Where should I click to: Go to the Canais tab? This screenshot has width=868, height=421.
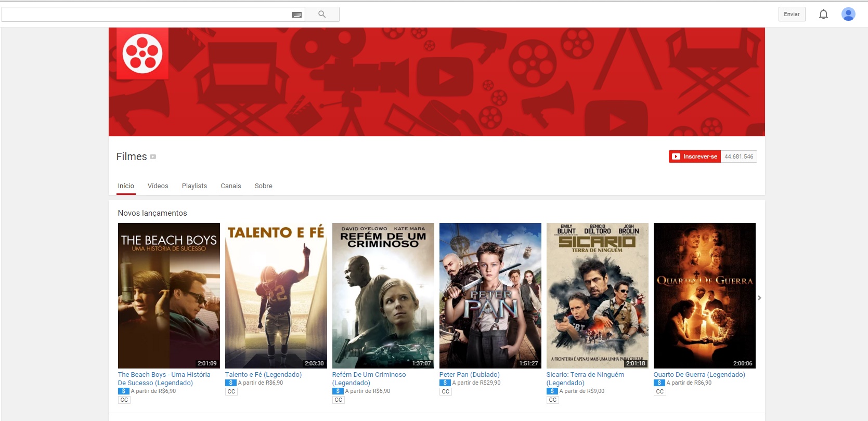pyautogui.click(x=231, y=186)
